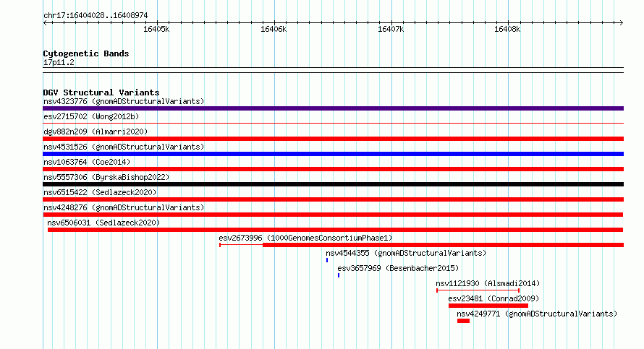Click the red nsv4248276 variant bar

point(333,215)
